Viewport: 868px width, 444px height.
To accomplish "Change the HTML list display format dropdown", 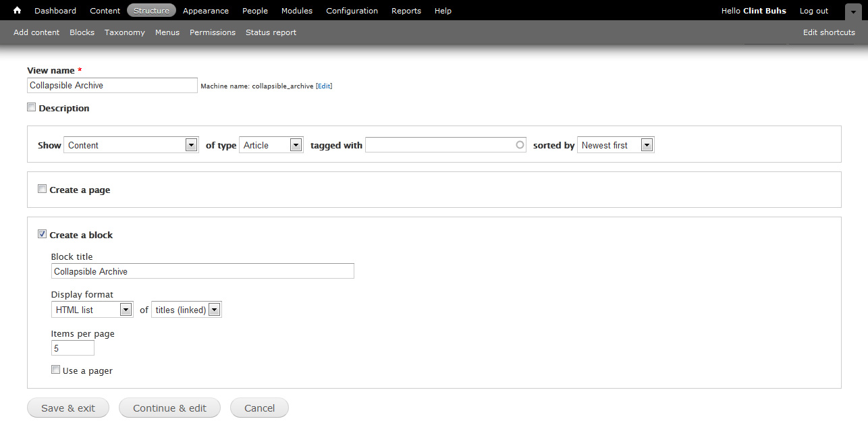I will (x=92, y=310).
